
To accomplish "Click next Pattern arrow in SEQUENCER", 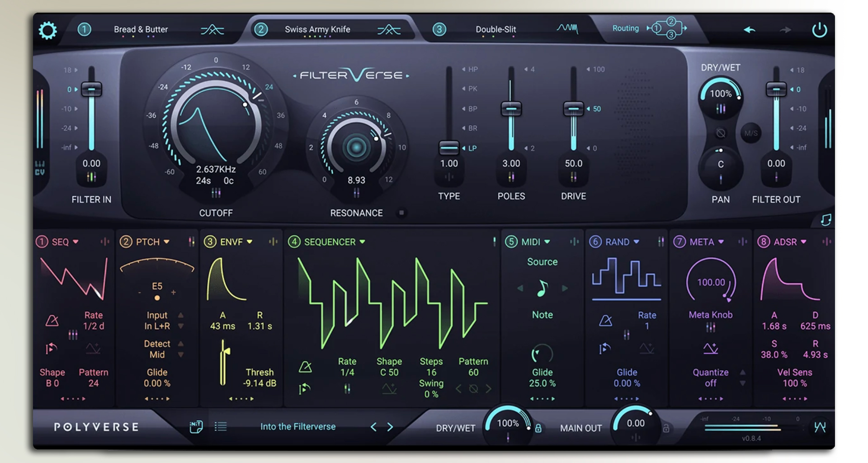I will tap(488, 389).
